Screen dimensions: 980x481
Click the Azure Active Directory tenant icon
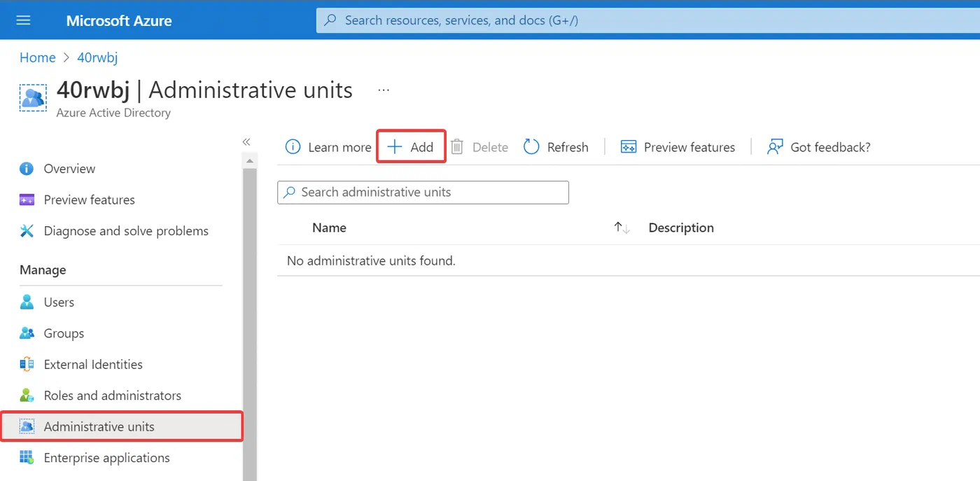click(33, 97)
